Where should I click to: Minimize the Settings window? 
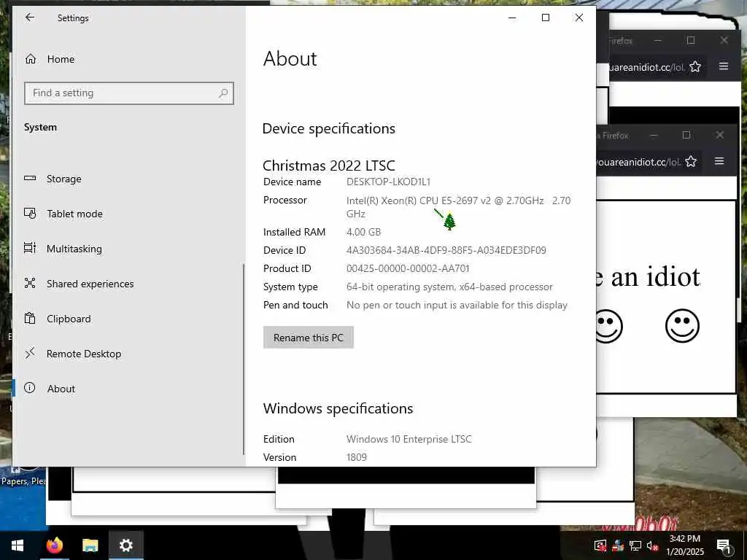[x=512, y=17]
